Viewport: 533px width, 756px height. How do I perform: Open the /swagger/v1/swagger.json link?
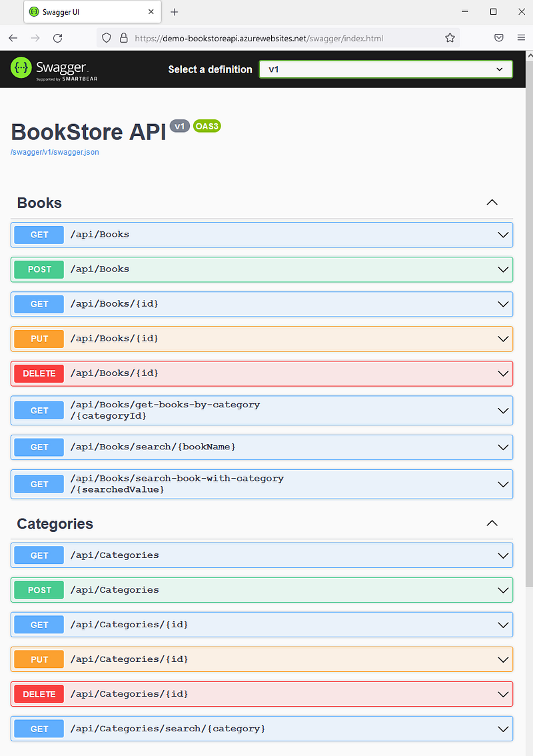[x=55, y=152]
